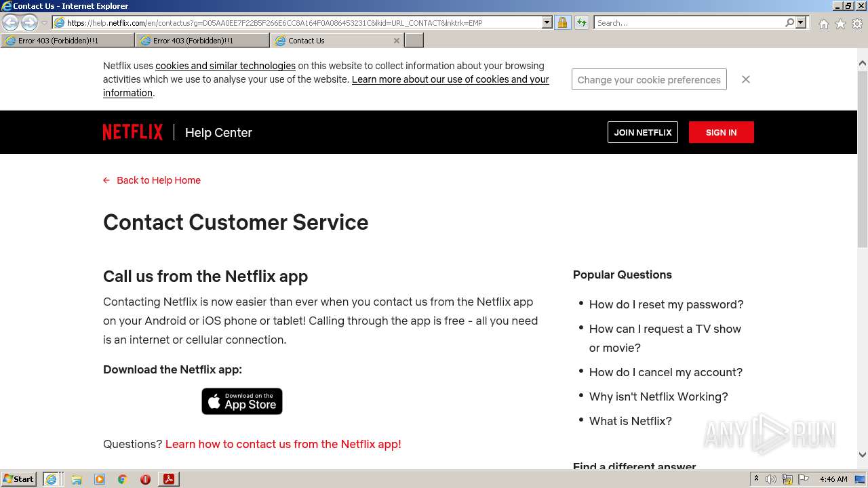Open the Tools gear icon

point(857,24)
